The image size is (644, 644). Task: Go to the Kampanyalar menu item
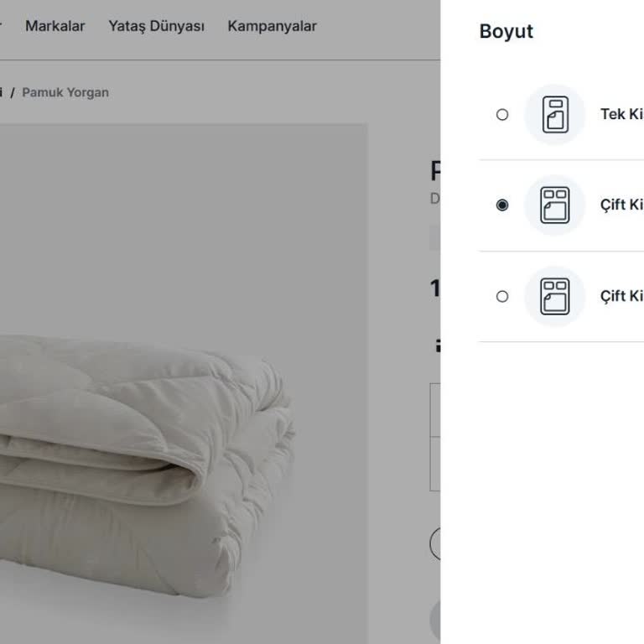tap(272, 26)
